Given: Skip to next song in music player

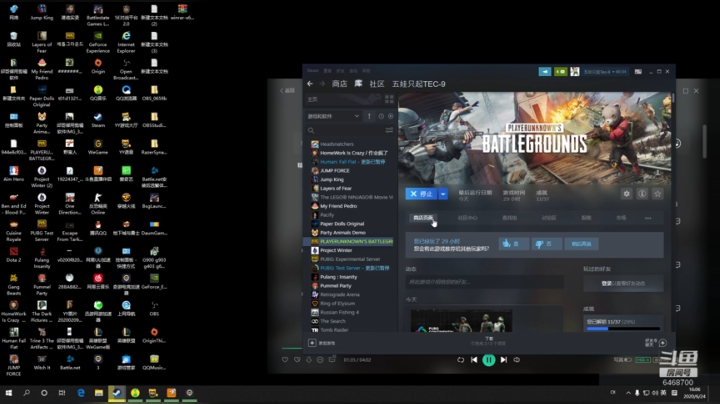Looking at the screenshot, I should coord(504,360).
